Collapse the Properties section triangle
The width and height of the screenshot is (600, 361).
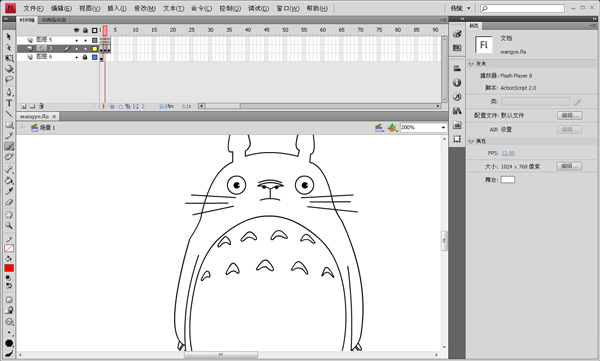tap(471, 141)
